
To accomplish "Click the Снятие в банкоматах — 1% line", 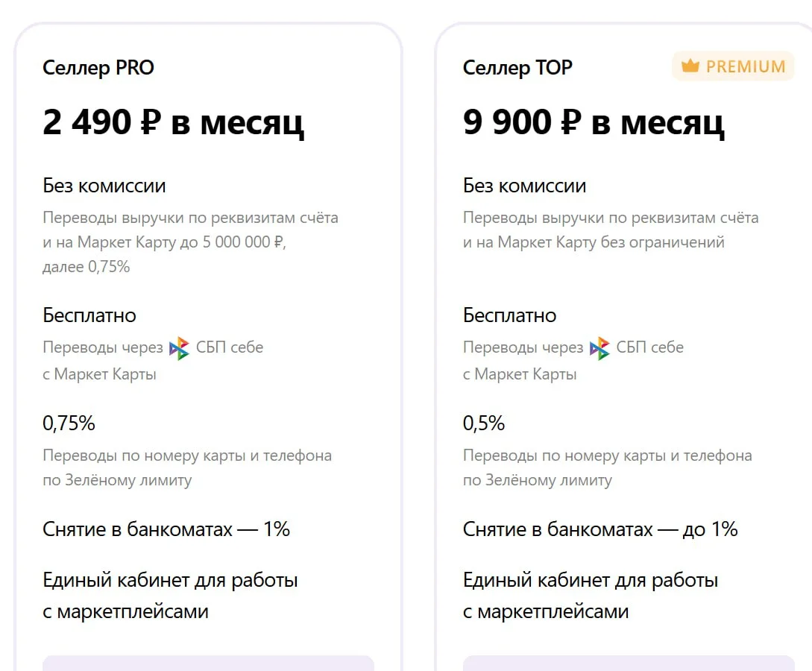I will [166, 529].
